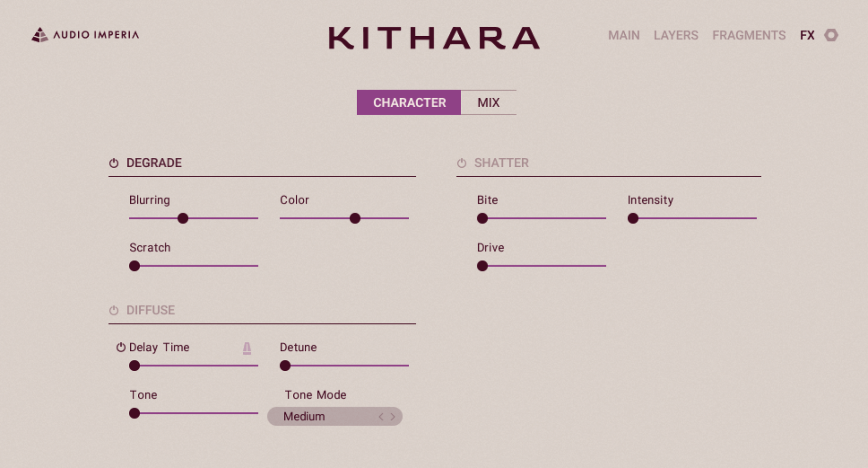Switch to the MIX tab
The width and height of the screenshot is (868, 468).
coord(488,103)
